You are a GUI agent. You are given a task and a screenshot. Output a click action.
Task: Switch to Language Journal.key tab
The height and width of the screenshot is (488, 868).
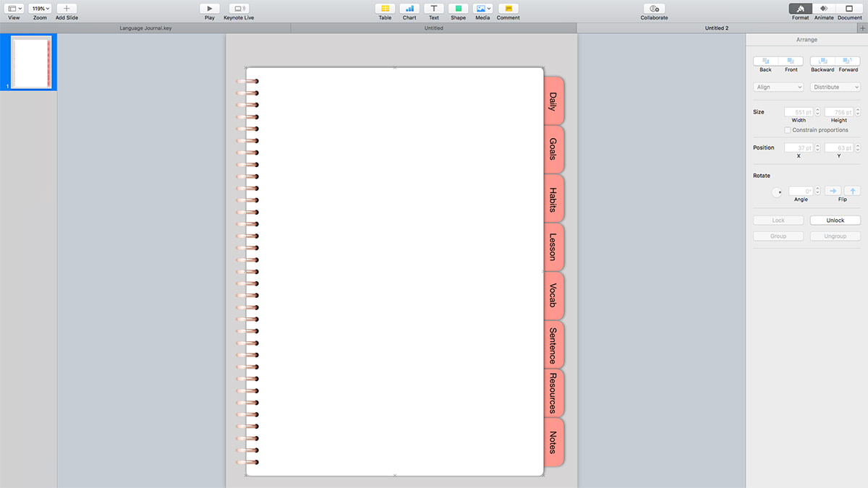tap(145, 28)
